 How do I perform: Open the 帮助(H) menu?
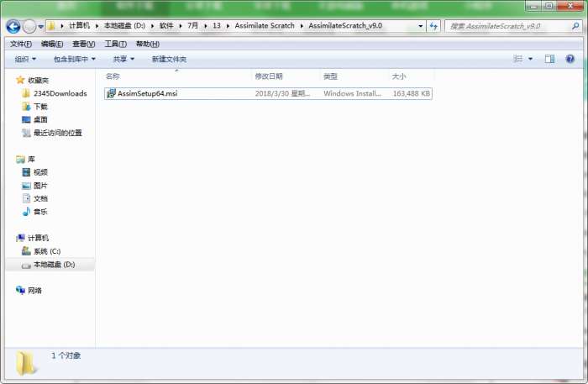[147, 44]
